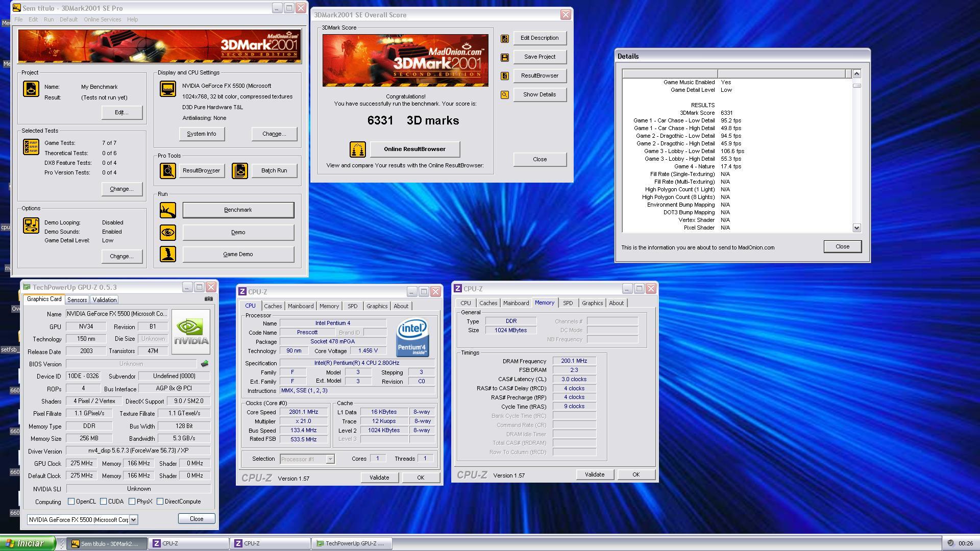Click the Selected Tests checklist icon

coord(31,147)
